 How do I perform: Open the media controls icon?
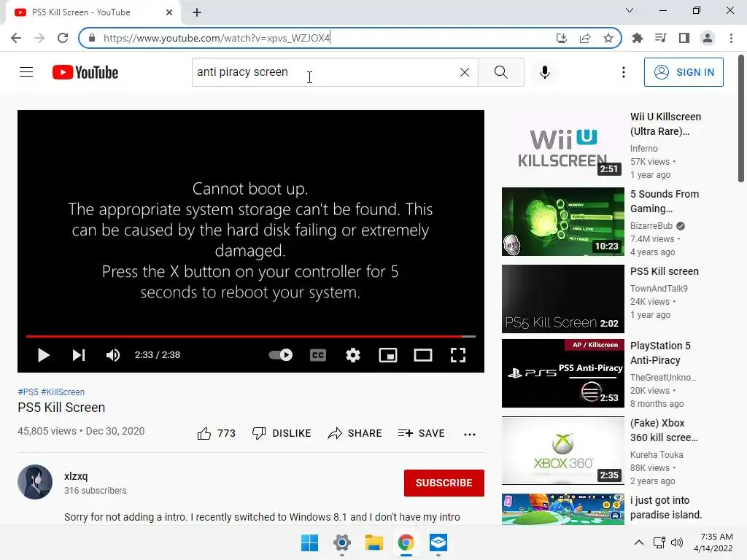point(661,38)
